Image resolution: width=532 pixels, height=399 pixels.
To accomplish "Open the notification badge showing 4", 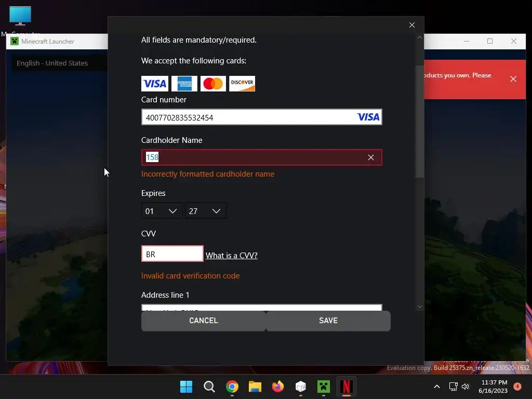I will [x=517, y=387].
